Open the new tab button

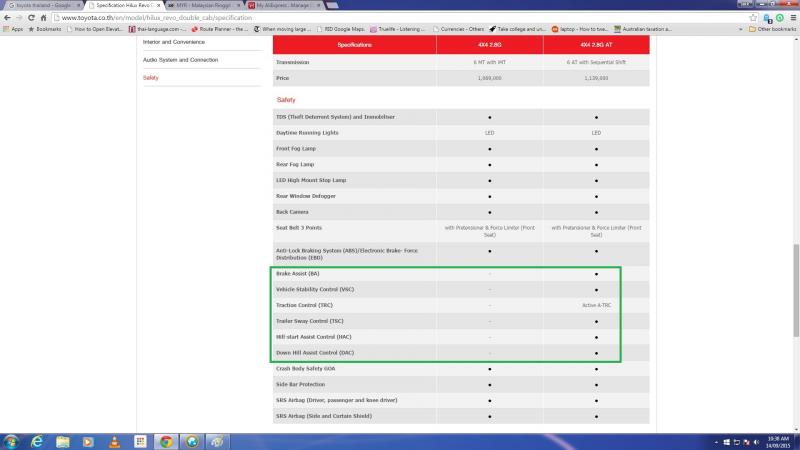pyautogui.click(x=332, y=5)
